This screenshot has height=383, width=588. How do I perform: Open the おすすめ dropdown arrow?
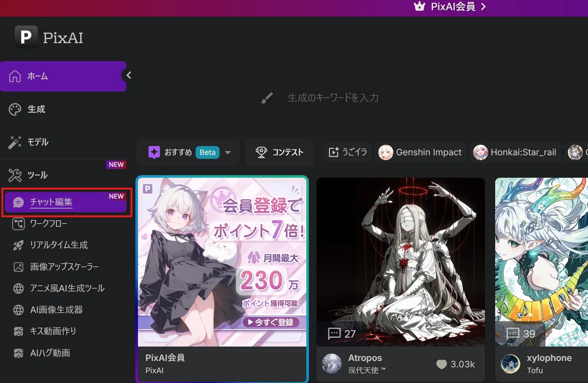click(227, 153)
